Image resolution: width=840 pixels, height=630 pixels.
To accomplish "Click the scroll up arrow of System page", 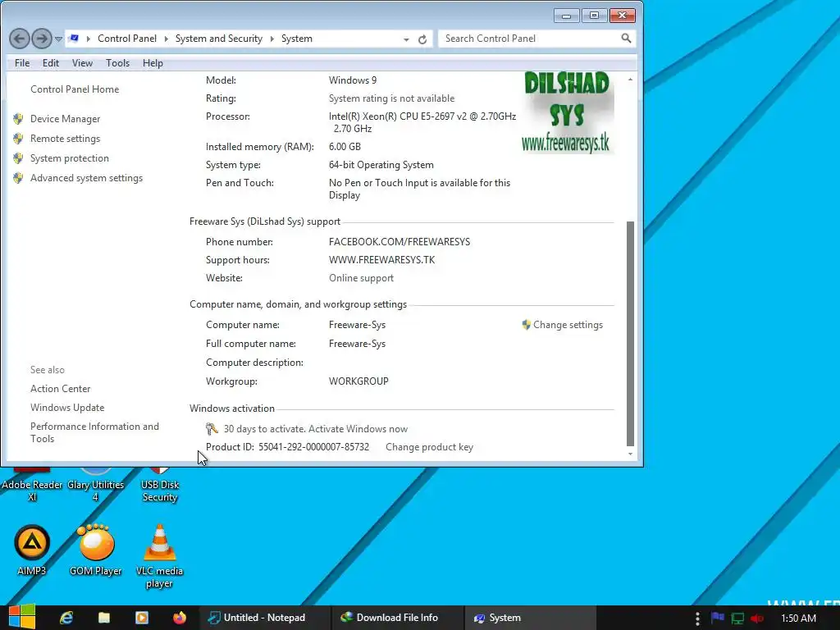I will pos(630,80).
